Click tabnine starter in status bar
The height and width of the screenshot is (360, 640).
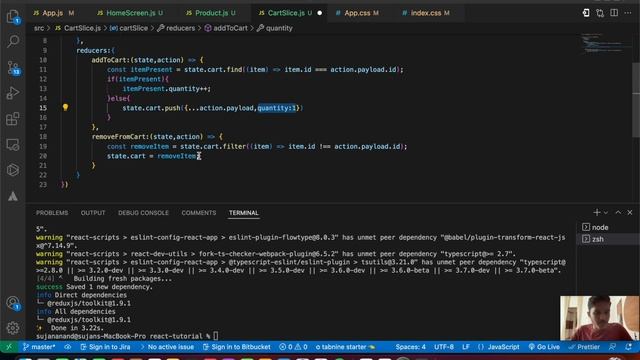click(345, 347)
